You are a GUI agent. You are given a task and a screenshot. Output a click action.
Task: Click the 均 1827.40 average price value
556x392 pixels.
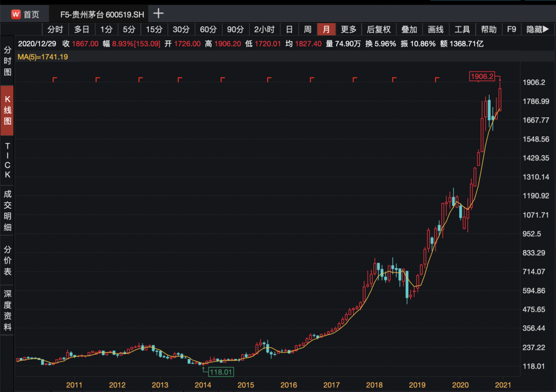pos(303,44)
